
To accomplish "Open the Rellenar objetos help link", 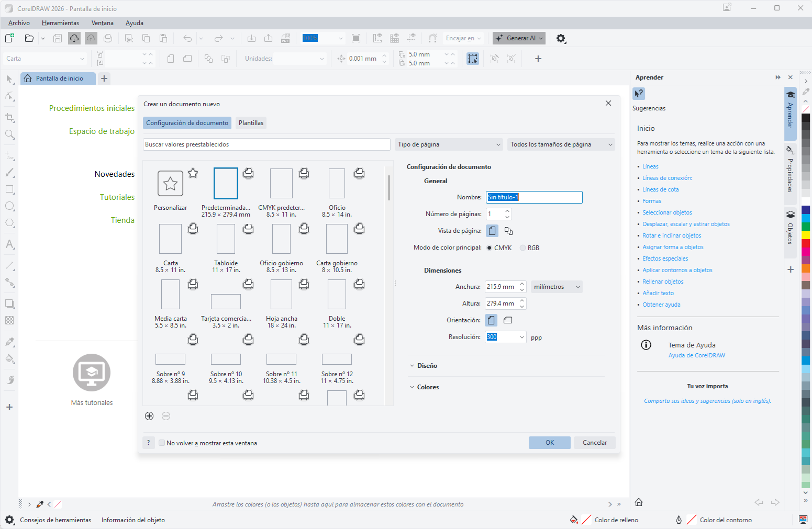I will tap(663, 282).
